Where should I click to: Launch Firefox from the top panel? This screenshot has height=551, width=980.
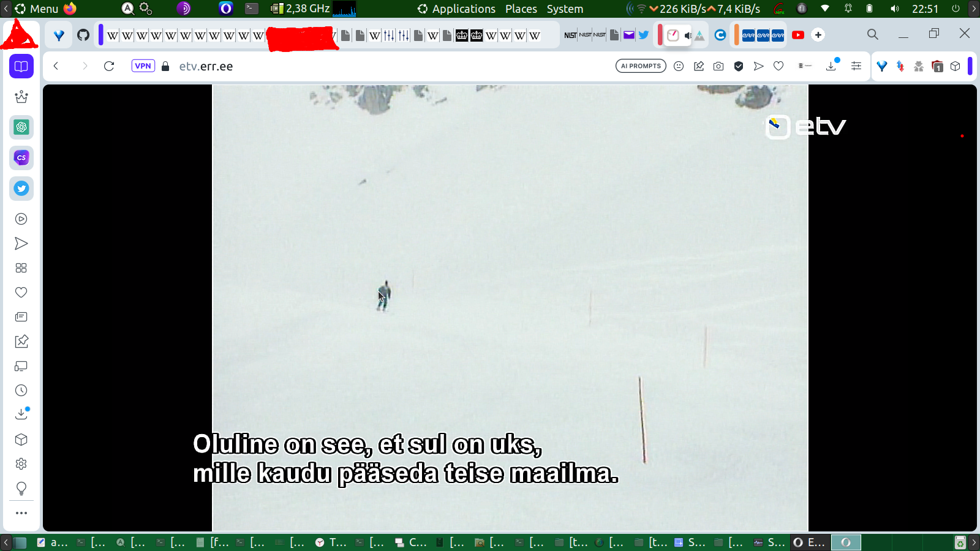(70, 9)
